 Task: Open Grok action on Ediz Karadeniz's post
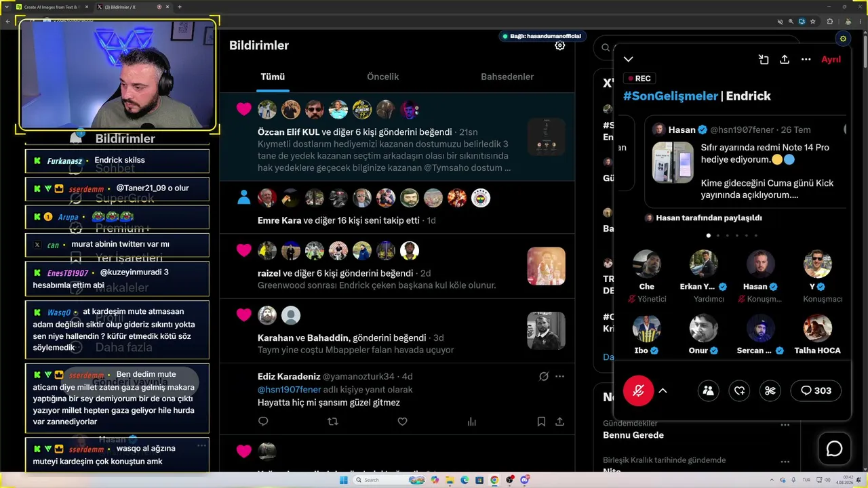pos(543,376)
